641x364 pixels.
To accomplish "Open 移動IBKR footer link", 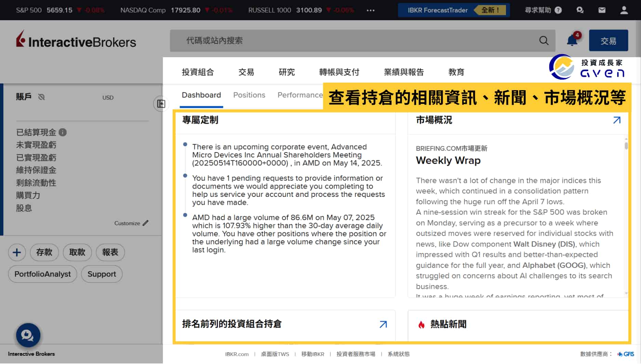I will [x=313, y=354].
